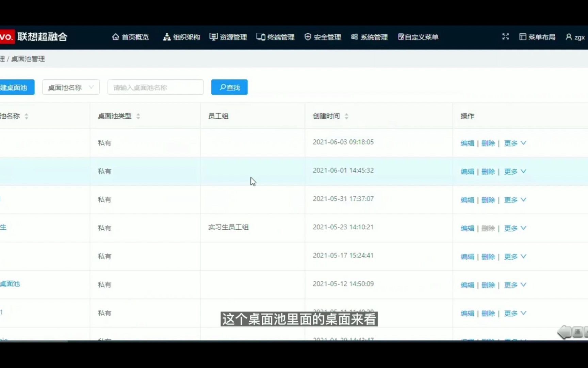
Task: Click 编辑 for the 2021-05-12 14:50:09 row
Action: (467, 285)
